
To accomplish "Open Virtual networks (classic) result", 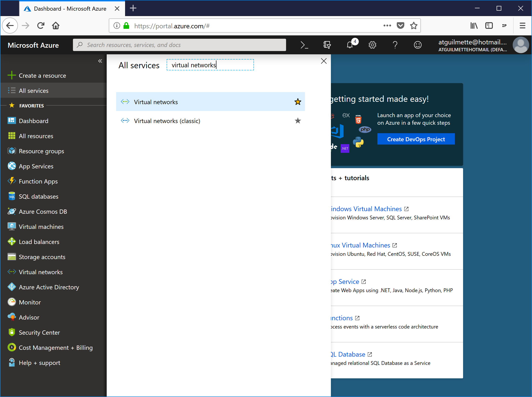I will coord(167,121).
